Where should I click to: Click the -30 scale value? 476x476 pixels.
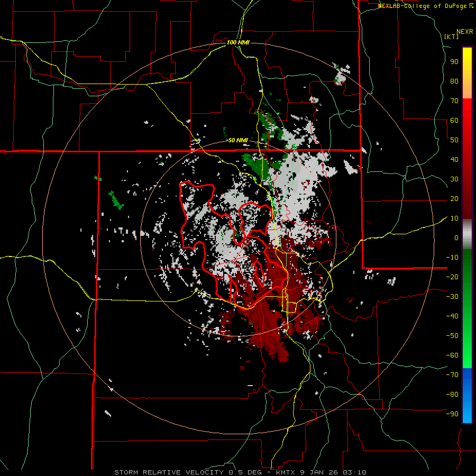(452, 297)
